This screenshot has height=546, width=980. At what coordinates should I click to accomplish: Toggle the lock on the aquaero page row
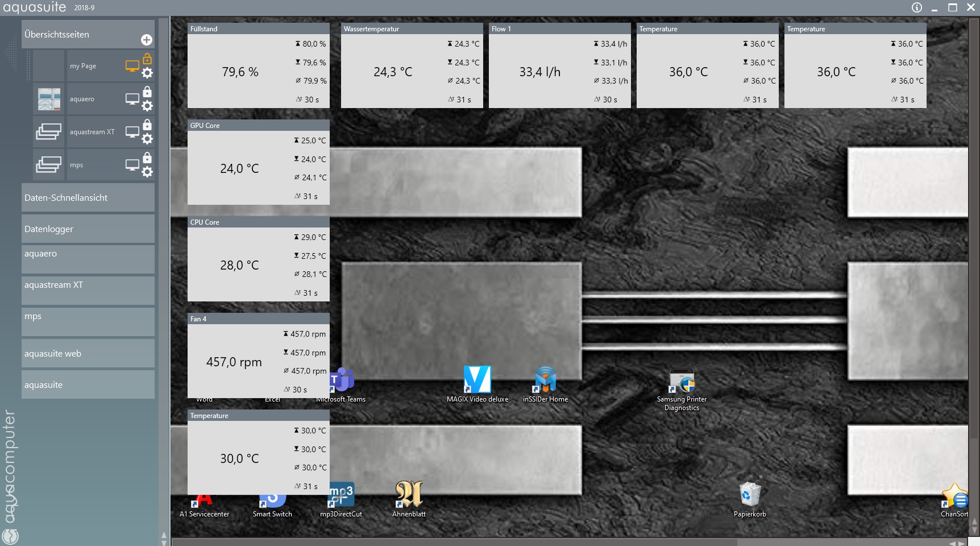(147, 92)
